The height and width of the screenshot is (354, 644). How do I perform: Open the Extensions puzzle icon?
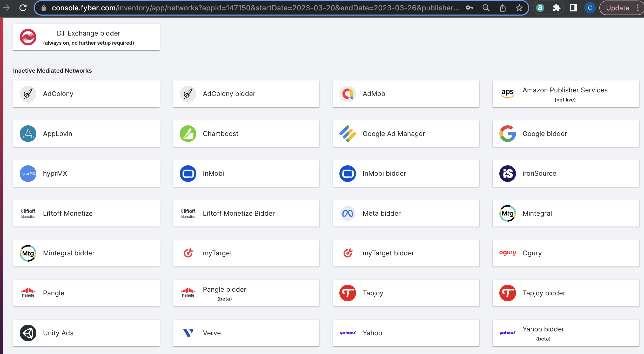[x=556, y=8]
